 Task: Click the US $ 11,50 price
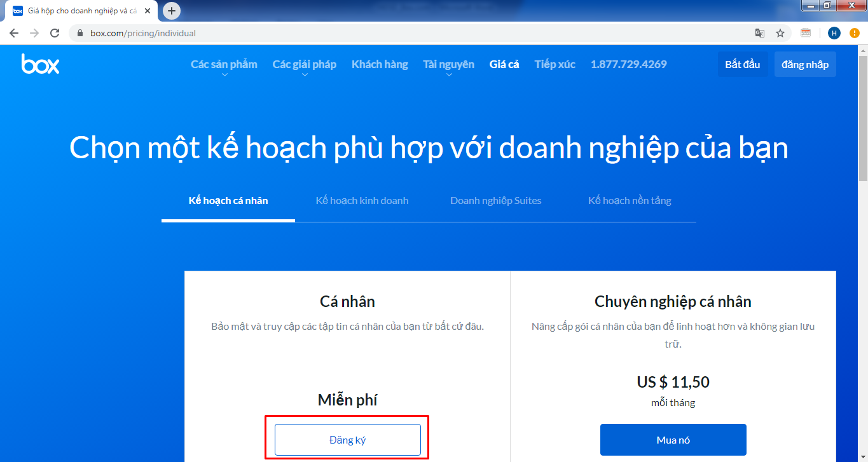tap(673, 382)
